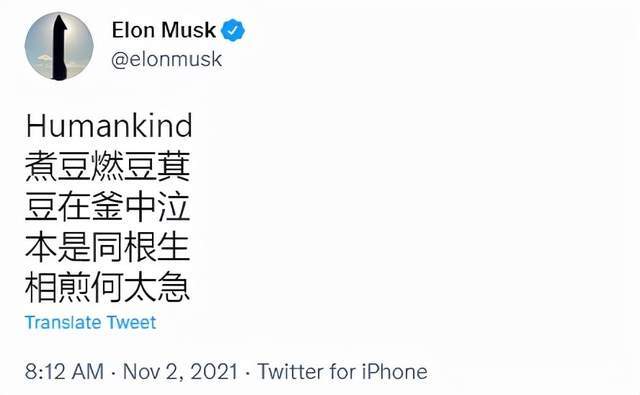Open Elon Musk's rocket profile avatar

coord(59,46)
